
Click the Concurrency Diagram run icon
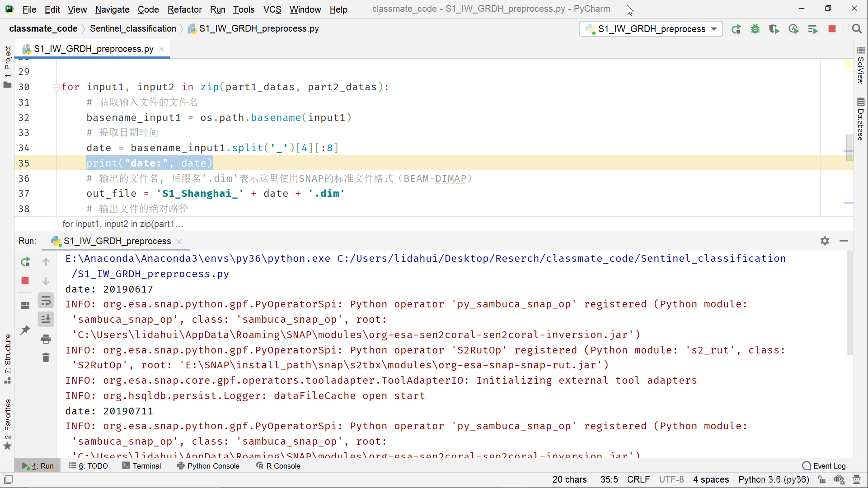pos(813,29)
